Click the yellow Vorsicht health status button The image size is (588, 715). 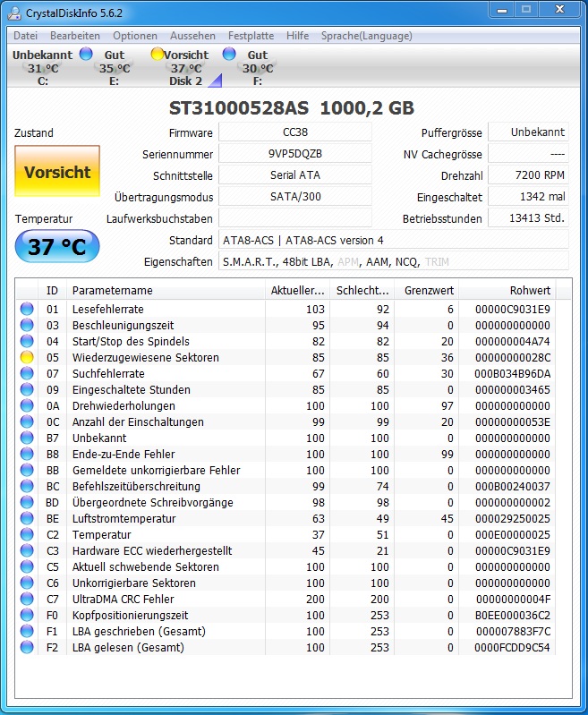click(x=57, y=171)
